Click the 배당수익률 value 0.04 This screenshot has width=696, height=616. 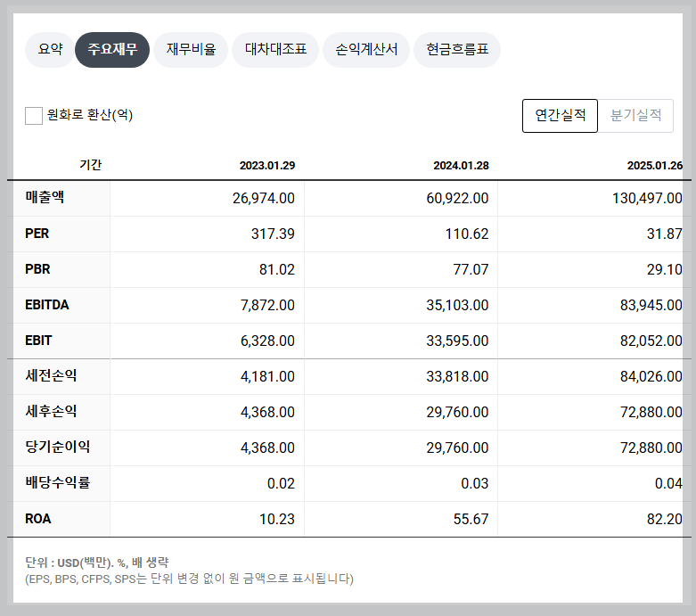pyautogui.click(x=668, y=483)
